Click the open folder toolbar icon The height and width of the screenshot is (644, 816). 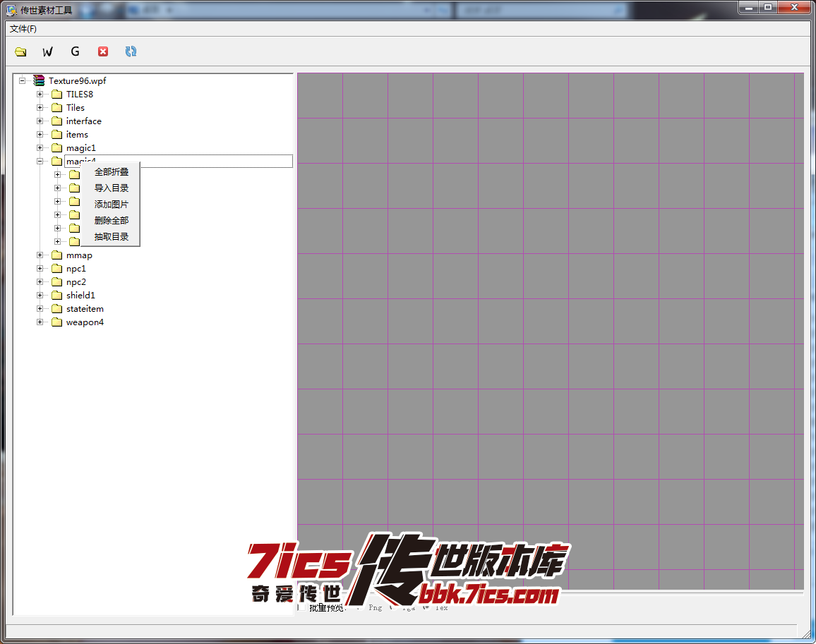point(20,51)
